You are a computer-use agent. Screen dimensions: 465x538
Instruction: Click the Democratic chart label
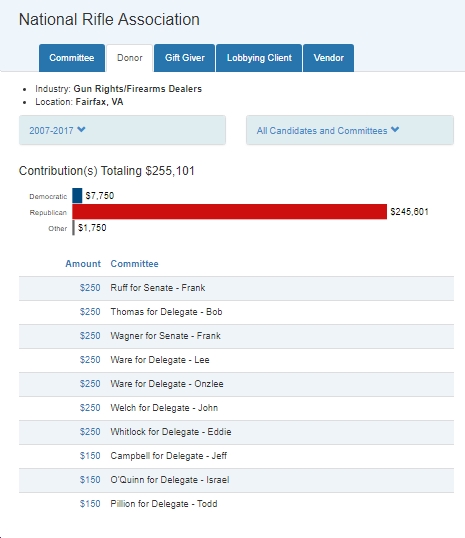tap(48, 196)
